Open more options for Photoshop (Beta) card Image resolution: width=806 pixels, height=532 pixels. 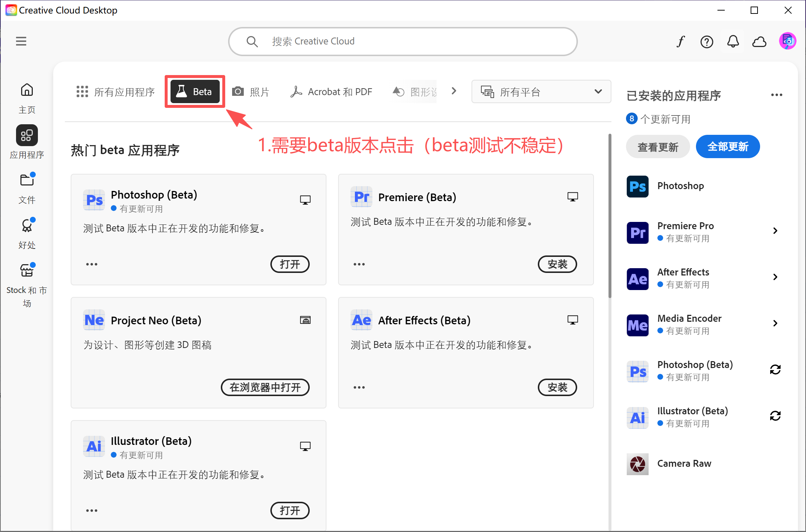coord(91,264)
